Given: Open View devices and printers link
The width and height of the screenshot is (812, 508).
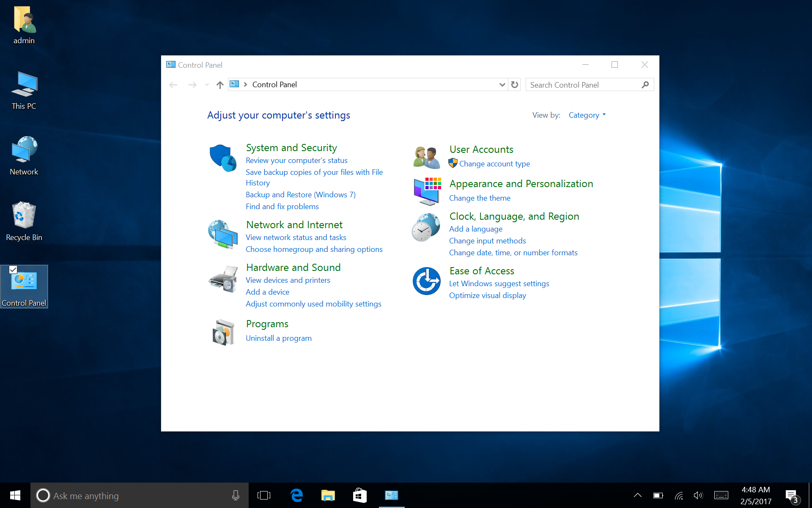Looking at the screenshot, I should coord(288,280).
